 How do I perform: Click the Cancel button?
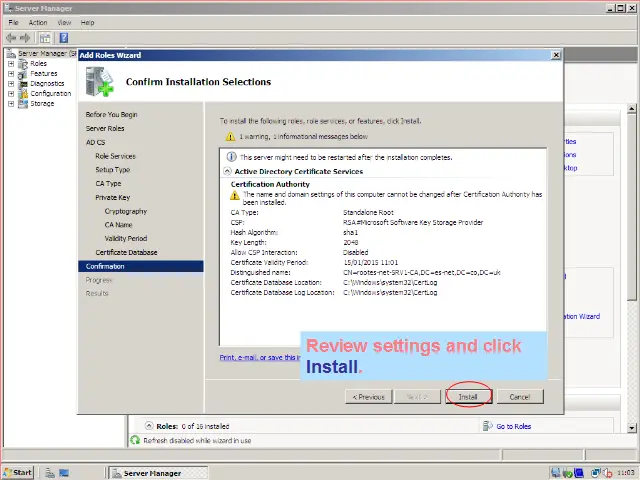coord(520,397)
